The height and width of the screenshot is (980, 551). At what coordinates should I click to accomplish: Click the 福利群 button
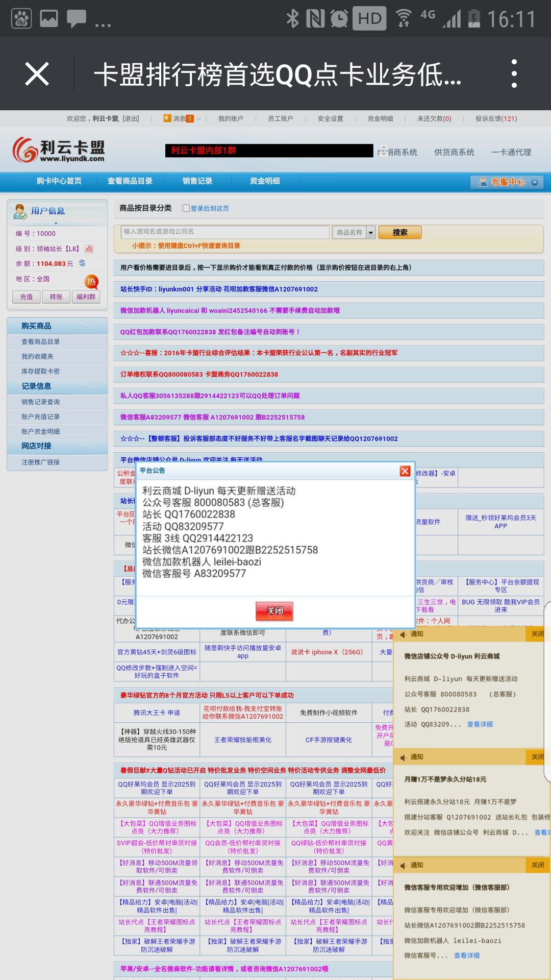[x=86, y=297]
